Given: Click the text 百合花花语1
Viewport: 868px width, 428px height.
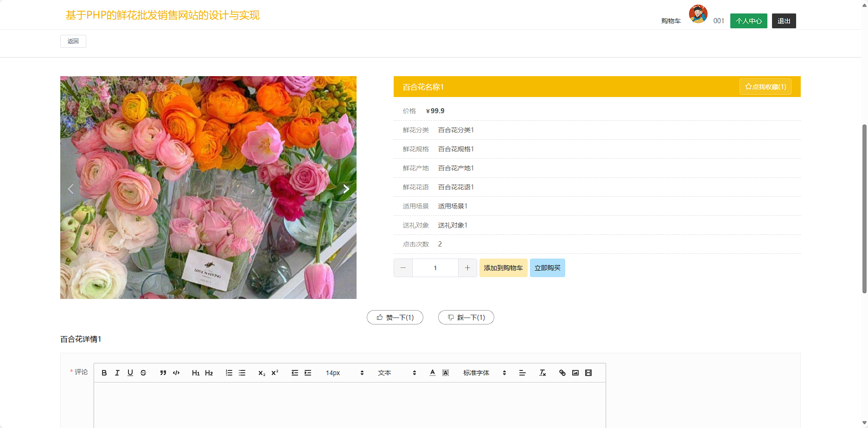Looking at the screenshot, I should 456,187.
